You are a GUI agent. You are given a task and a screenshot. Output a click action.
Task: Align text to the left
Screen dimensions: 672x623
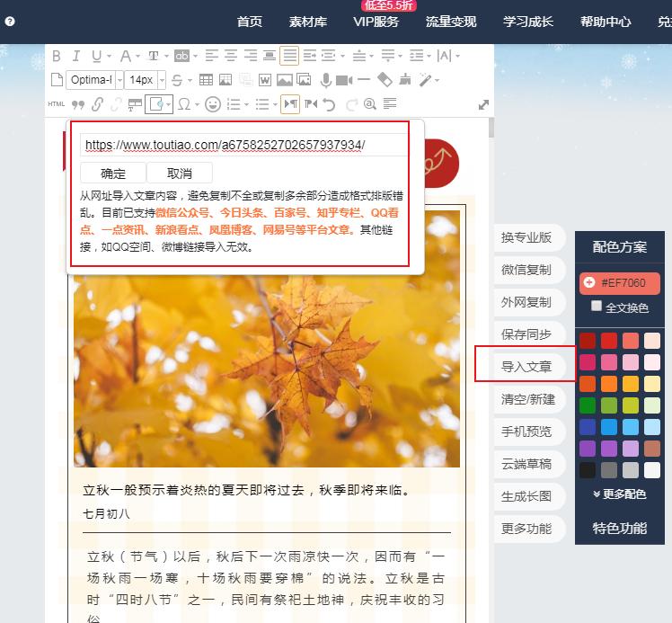[x=211, y=56]
